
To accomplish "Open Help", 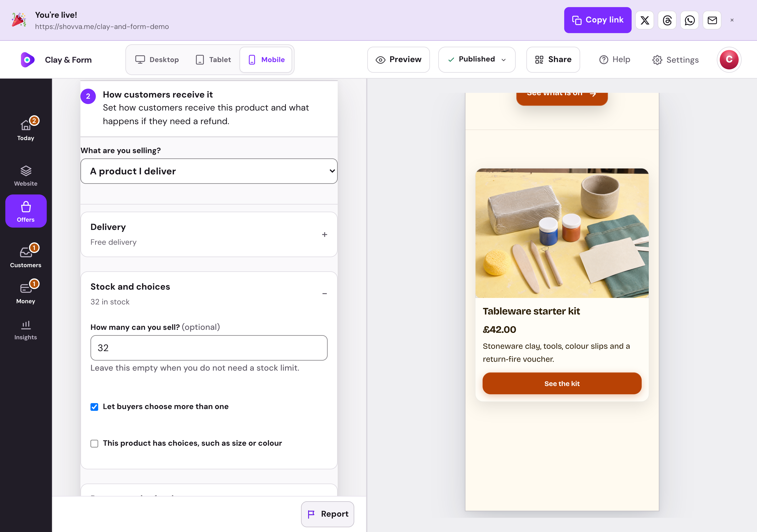I will (x=614, y=60).
